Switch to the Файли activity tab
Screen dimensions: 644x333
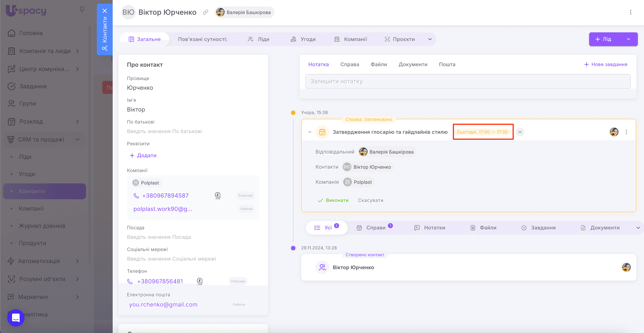pos(379,64)
